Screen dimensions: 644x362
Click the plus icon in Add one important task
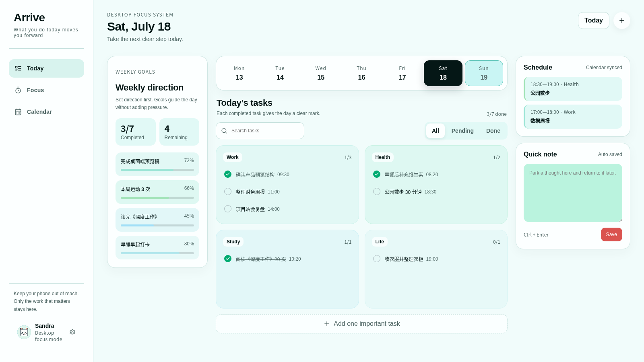327,324
